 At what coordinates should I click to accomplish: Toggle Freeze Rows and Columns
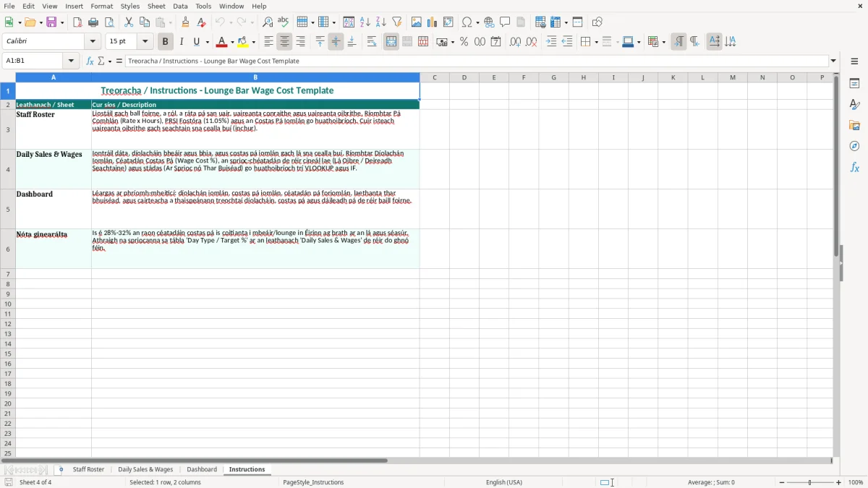click(x=554, y=22)
